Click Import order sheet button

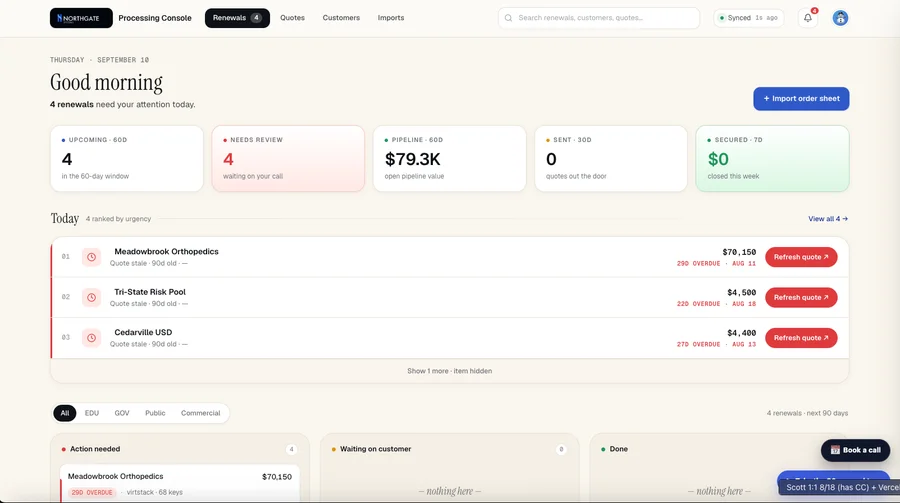[x=801, y=99]
